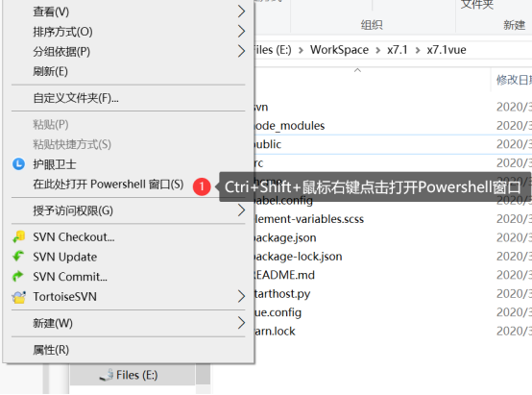
Task: Select 自定义文件夹(F)... menu entry
Action: (x=76, y=98)
